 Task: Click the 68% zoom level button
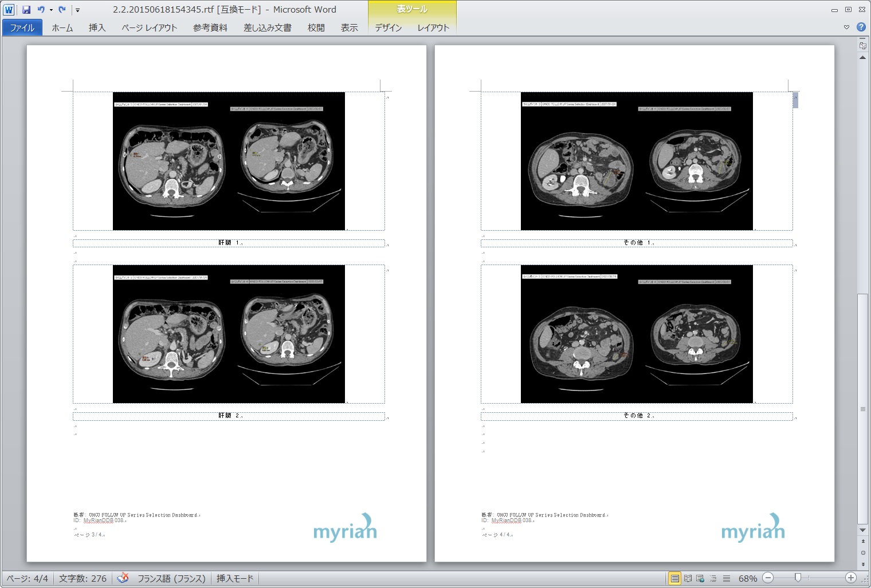[747, 578]
